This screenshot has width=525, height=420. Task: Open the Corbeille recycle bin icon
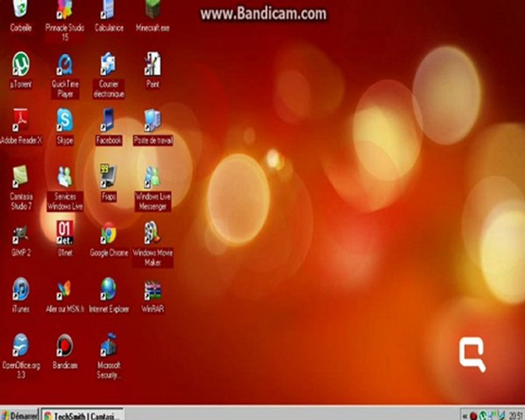(x=20, y=9)
